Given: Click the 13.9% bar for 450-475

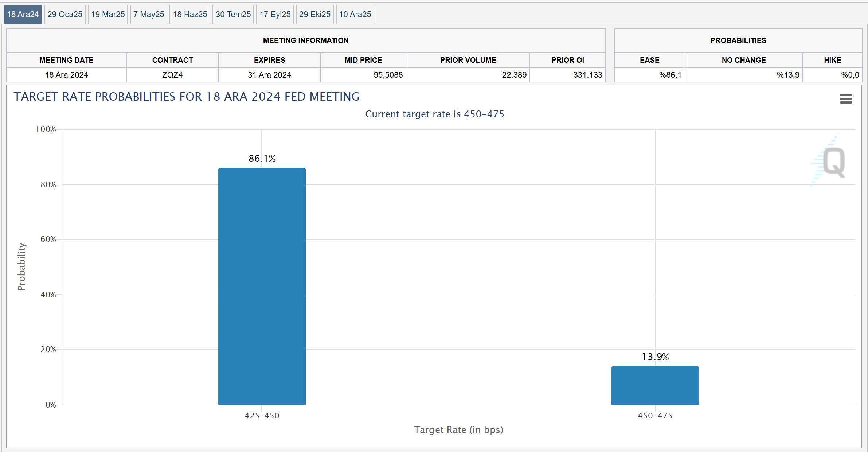Looking at the screenshot, I should point(655,385).
